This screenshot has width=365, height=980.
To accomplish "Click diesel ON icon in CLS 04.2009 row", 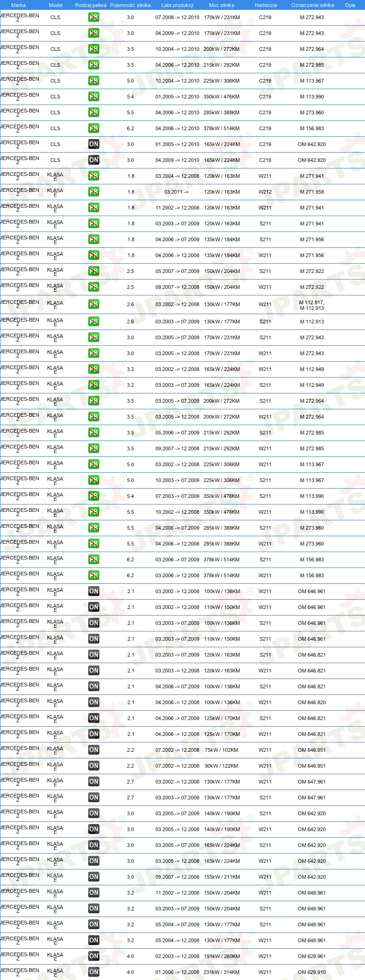I will [94, 160].
